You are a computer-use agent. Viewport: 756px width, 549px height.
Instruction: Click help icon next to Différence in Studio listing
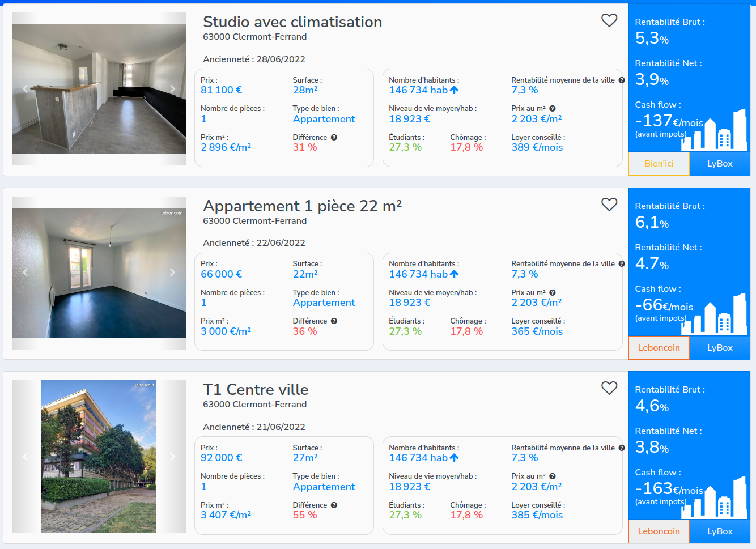[x=334, y=138]
